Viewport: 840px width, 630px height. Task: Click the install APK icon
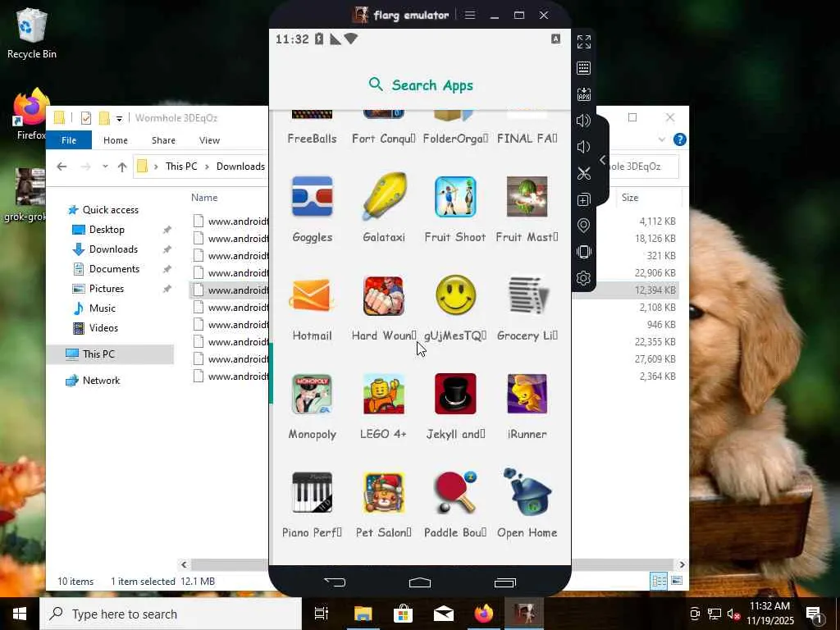584,94
